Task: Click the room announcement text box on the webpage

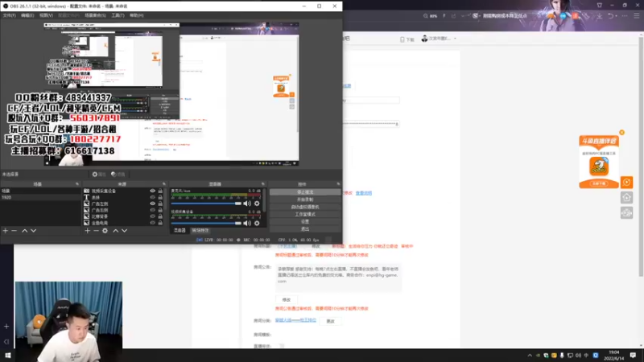Action: (338, 278)
